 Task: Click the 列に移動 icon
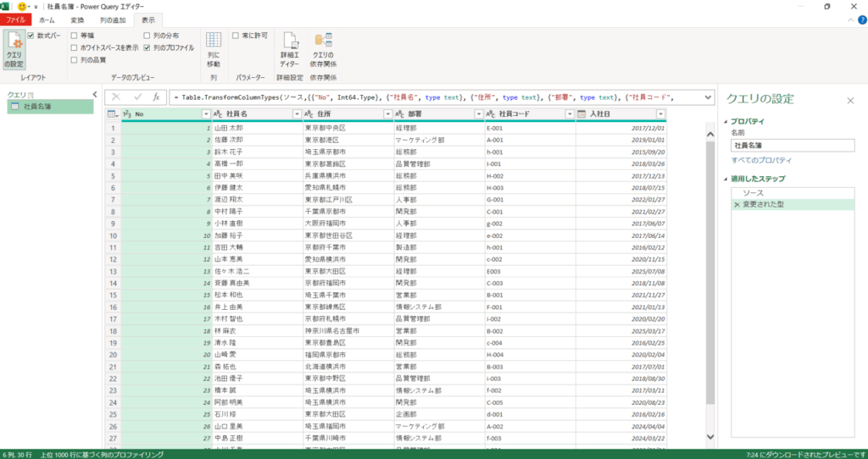(x=214, y=49)
